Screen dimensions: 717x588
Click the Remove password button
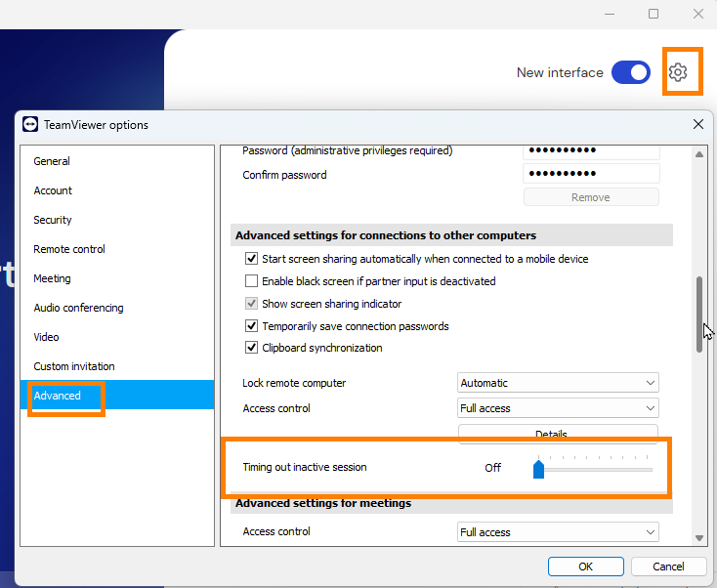(591, 197)
